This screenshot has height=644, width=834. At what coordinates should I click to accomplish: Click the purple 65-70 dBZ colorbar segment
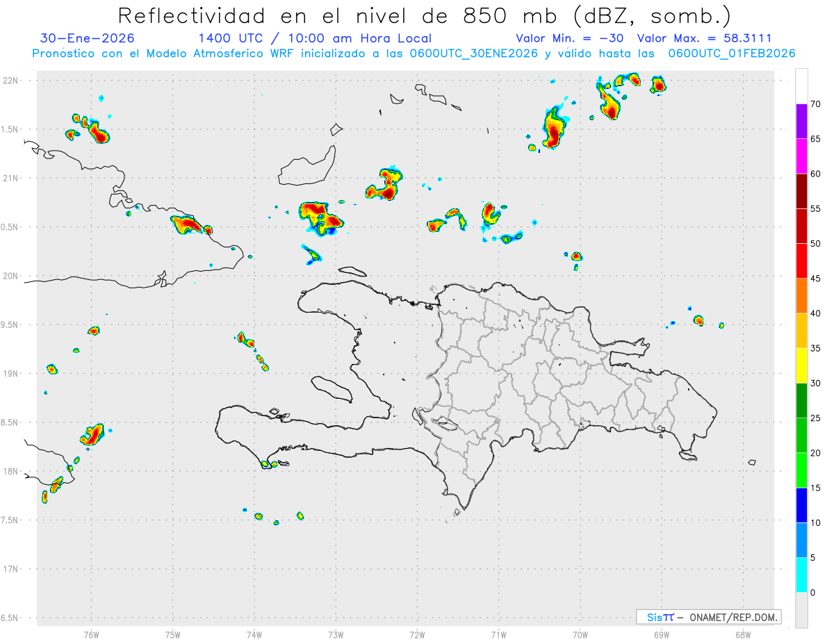[801, 122]
